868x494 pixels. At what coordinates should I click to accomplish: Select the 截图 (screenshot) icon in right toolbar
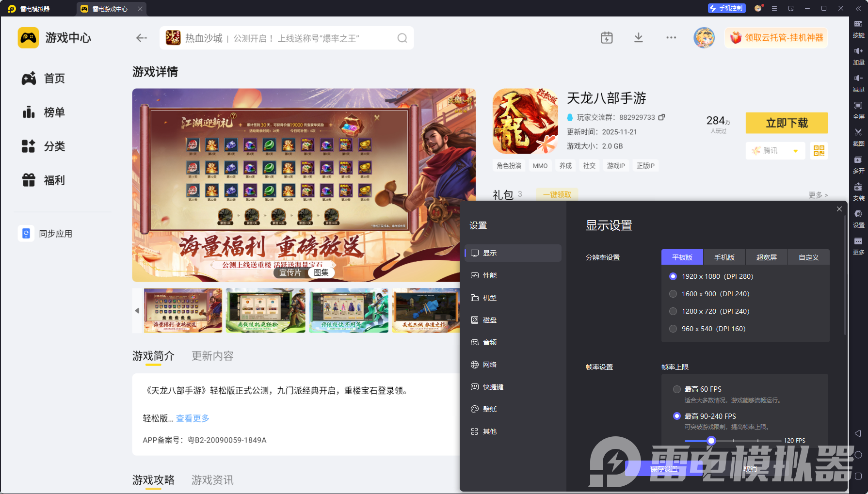[858, 137]
